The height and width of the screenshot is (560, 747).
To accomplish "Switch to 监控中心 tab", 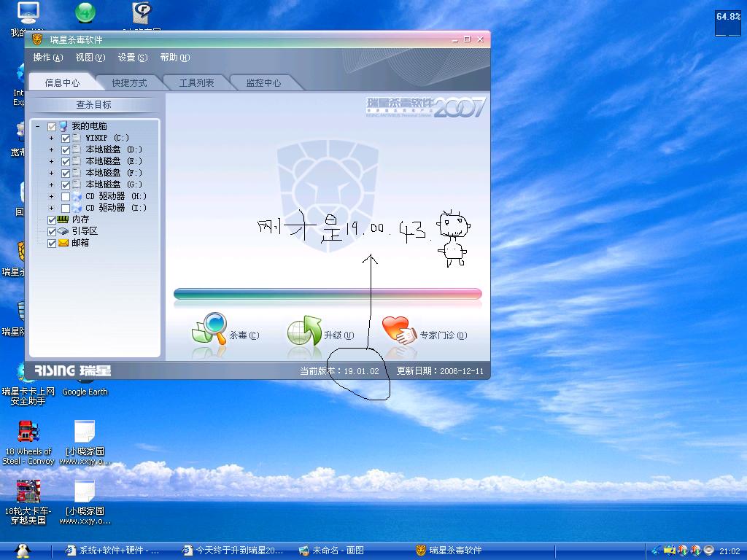I will coord(263,83).
